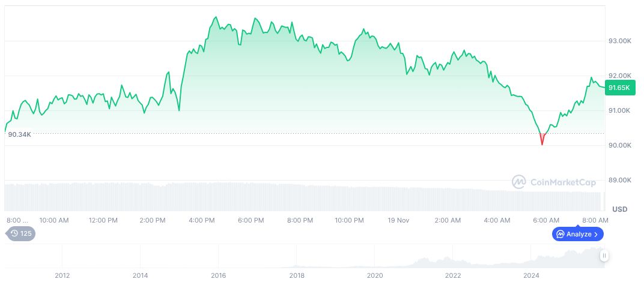Click the clock history badge showing 125
The width and height of the screenshot is (644, 282).
pos(21,233)
